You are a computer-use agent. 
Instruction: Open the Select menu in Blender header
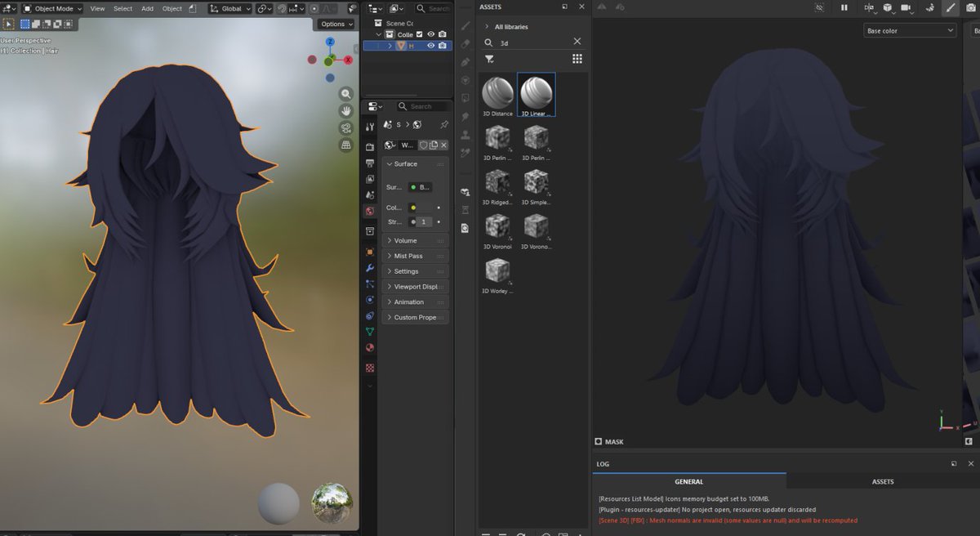(x=122, y=8)
